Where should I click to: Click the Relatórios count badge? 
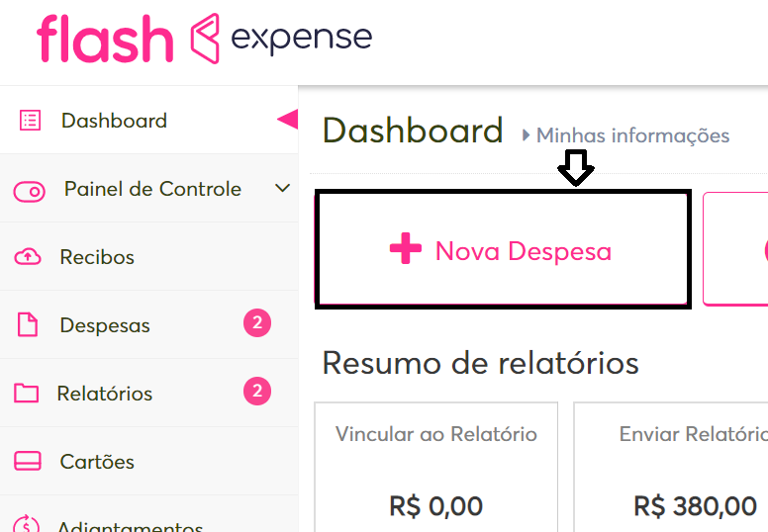257,392
